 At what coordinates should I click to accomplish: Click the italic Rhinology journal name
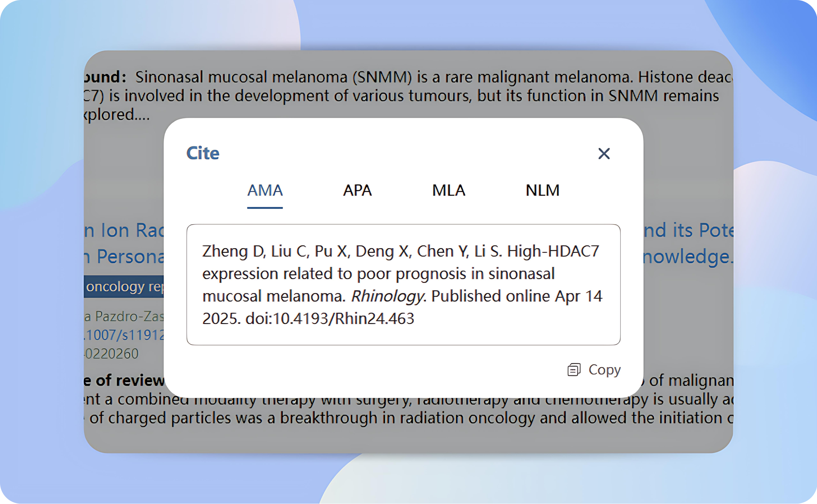tap(387, 296)
